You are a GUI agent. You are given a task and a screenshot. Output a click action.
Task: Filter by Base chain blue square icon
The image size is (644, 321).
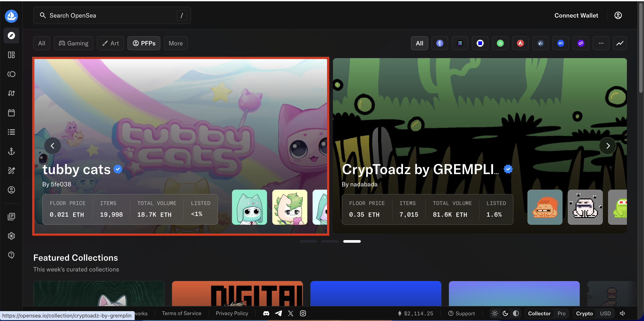pyautogui.click(x=480, y=43)
